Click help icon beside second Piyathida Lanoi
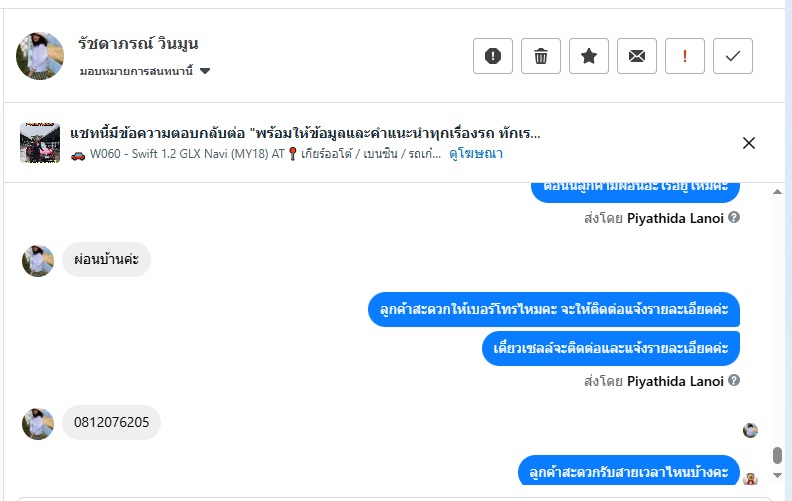792x501 pixels. (x=734, y=381)
